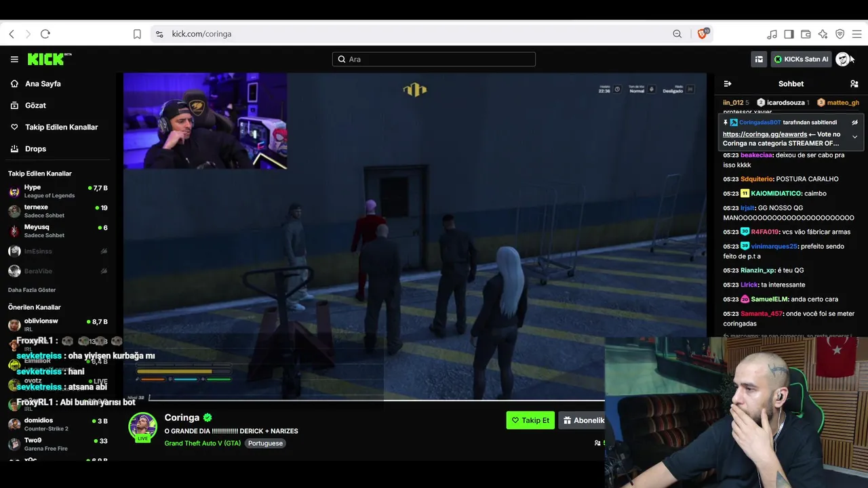Click username vinimarques25 in chat
This screenshot has height=488, width=868.
[x=774, y=247]
